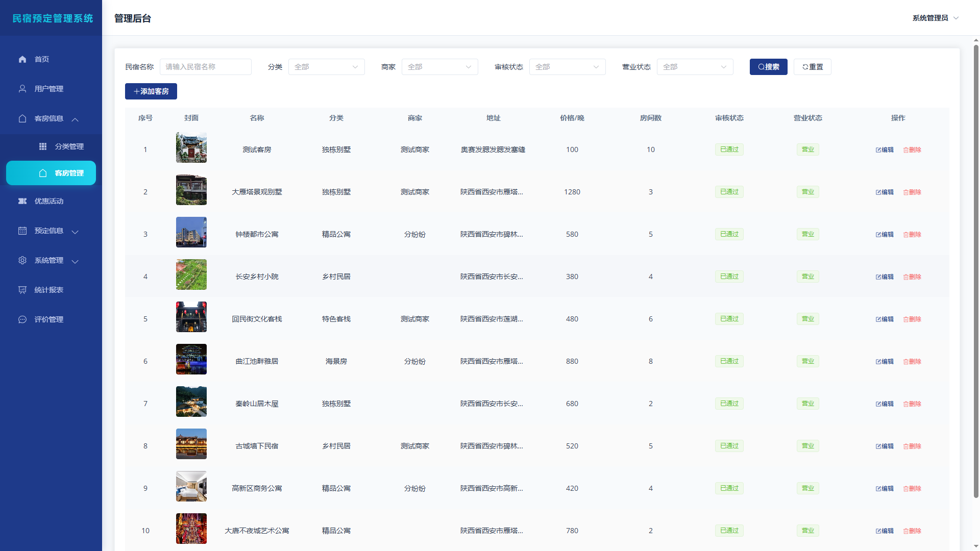Click the 评价管理 chat bubble icon

(x=22, y=319)
